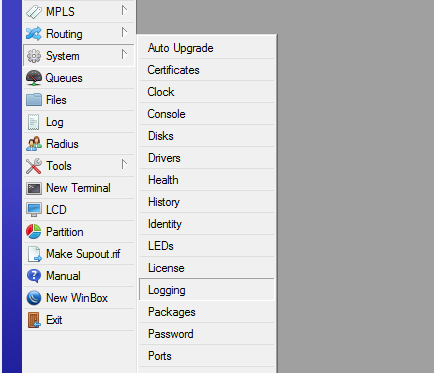Click the Routing crossed-arrows icon
The width and height of the screenshot is (434, 373).
click(34, 34)
